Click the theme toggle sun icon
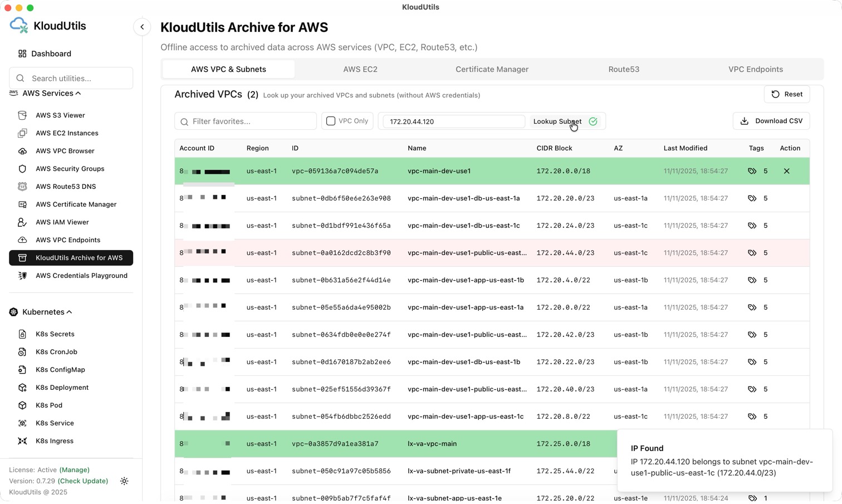842x504 pixels. pos(124,481)
